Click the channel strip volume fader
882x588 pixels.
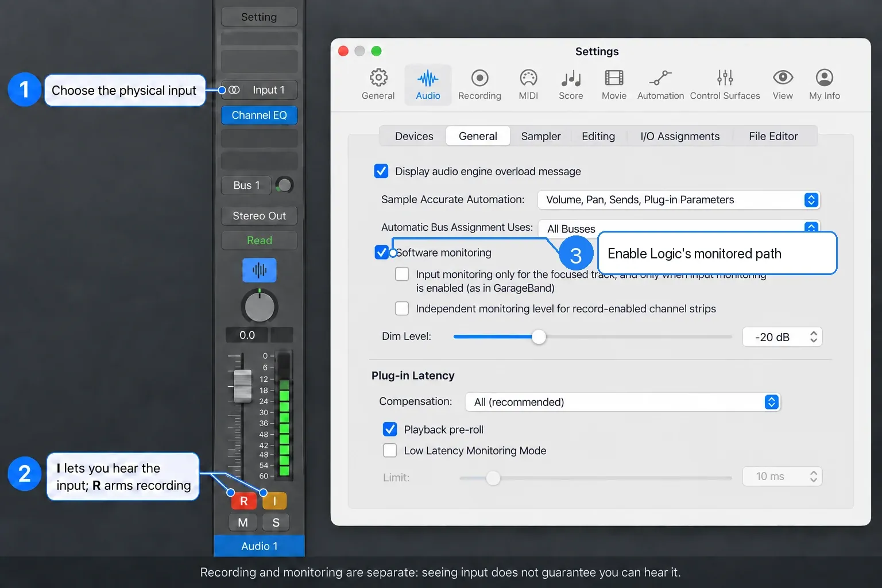coord(242,386)
